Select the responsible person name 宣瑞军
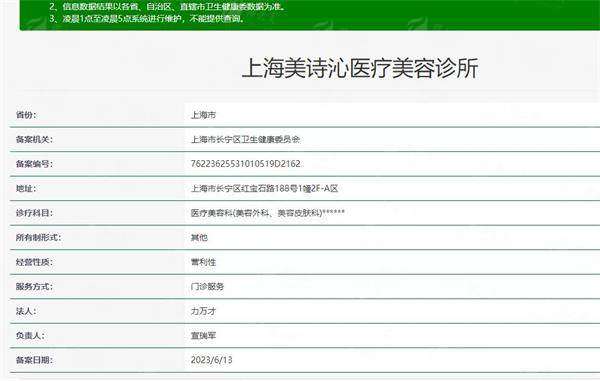Screen dimensions: 600x381 (x=203, y=336)
